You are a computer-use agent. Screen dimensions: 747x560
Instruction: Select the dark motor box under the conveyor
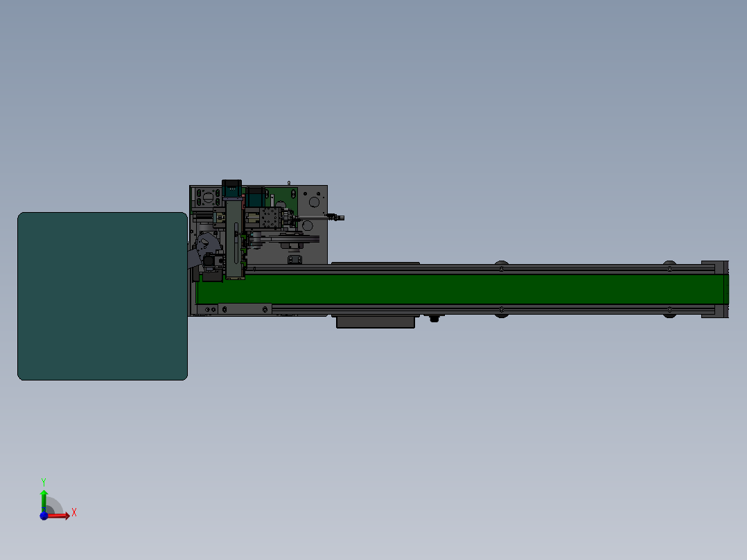pyautogui.click(x=376, y=322)
